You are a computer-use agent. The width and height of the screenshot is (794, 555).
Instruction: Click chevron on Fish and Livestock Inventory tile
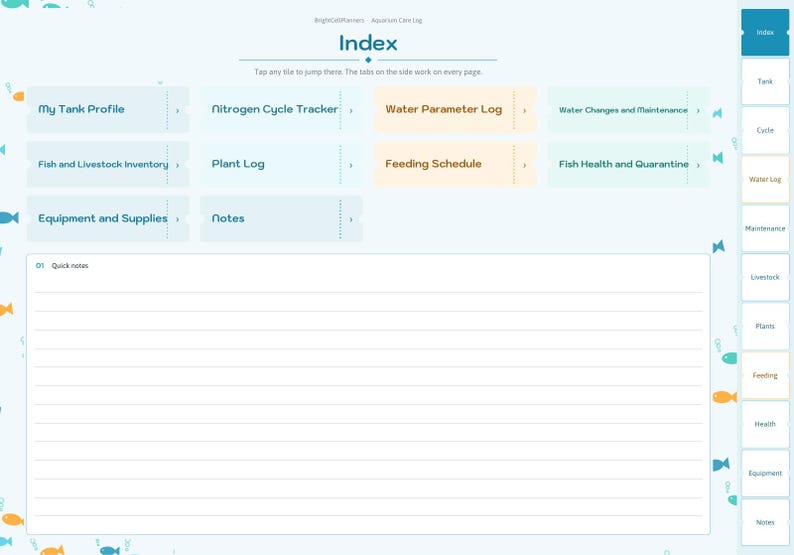coord(177,165)
